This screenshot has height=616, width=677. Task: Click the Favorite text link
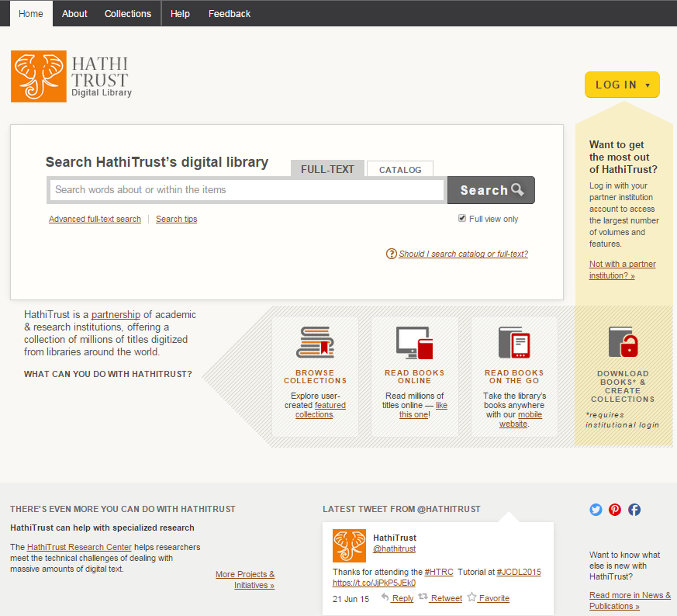pyautogui.click(x=494, y=598)
